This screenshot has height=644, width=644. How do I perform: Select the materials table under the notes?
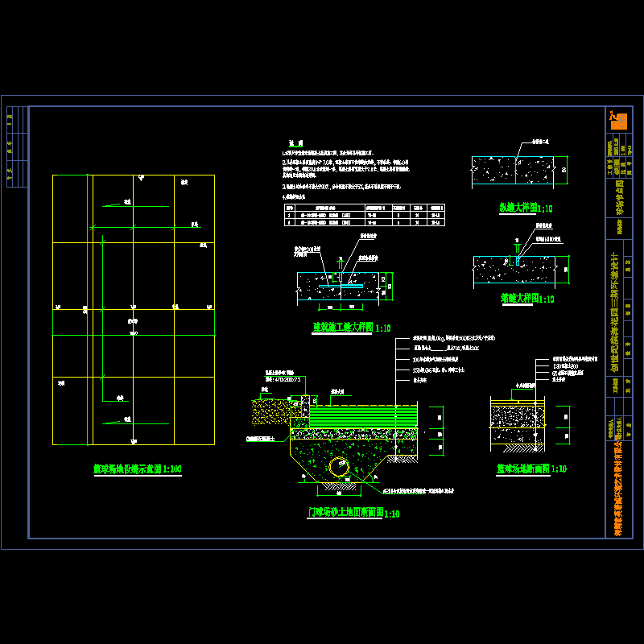pos(365,215)
